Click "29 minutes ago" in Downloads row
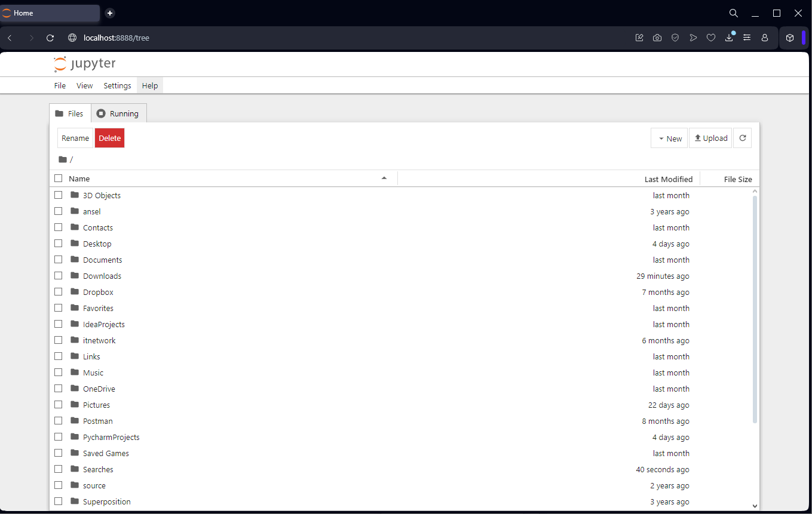The height and width of the screenshot is (514, 812). tap(663, 276)
